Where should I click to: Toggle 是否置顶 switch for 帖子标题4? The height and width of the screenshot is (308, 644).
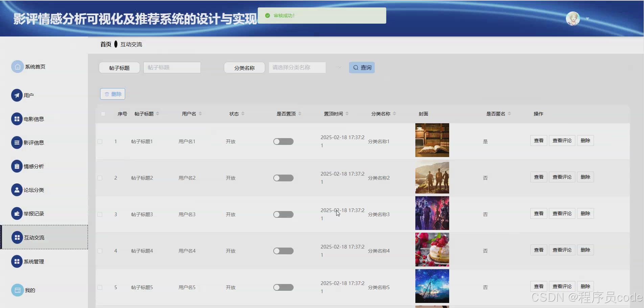point(283,251)
